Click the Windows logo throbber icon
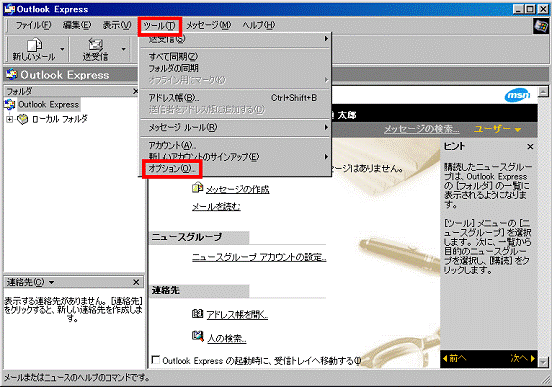This screenshot has height=387, width=552. pyautogui.click(x=541, y=26)
